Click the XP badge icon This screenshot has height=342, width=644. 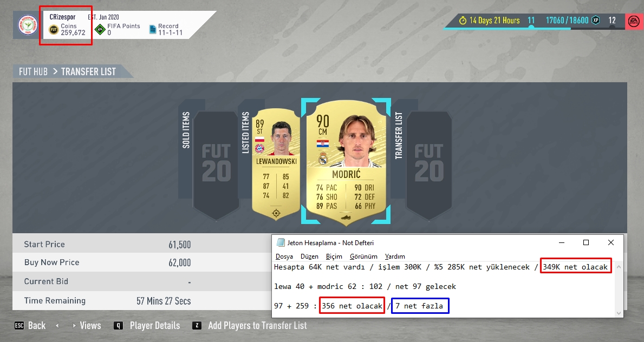pos(596,19)
